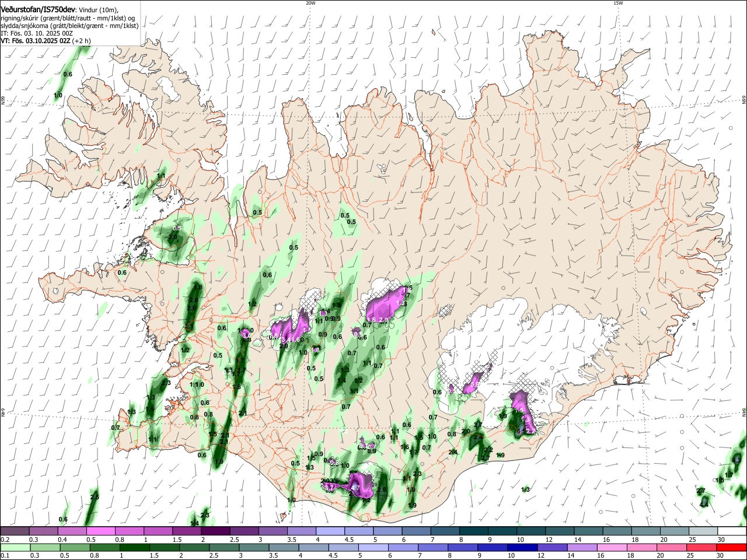Click the 'VT: Fös. 03.10.2025 02Z (+2 h)' line
This screenshot has height=560, width=747.
click(46, 41)
